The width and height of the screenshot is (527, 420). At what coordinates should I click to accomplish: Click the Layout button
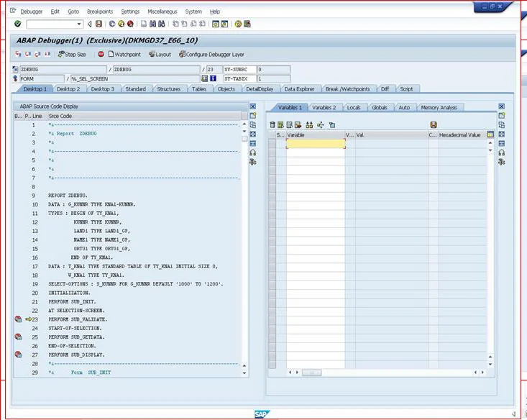point(160,54)
